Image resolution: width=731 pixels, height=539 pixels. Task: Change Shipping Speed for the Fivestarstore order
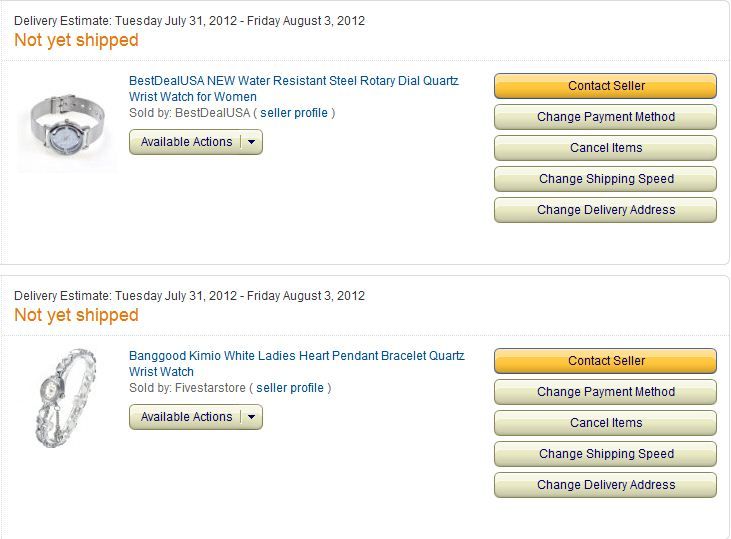tap(606, 454)
